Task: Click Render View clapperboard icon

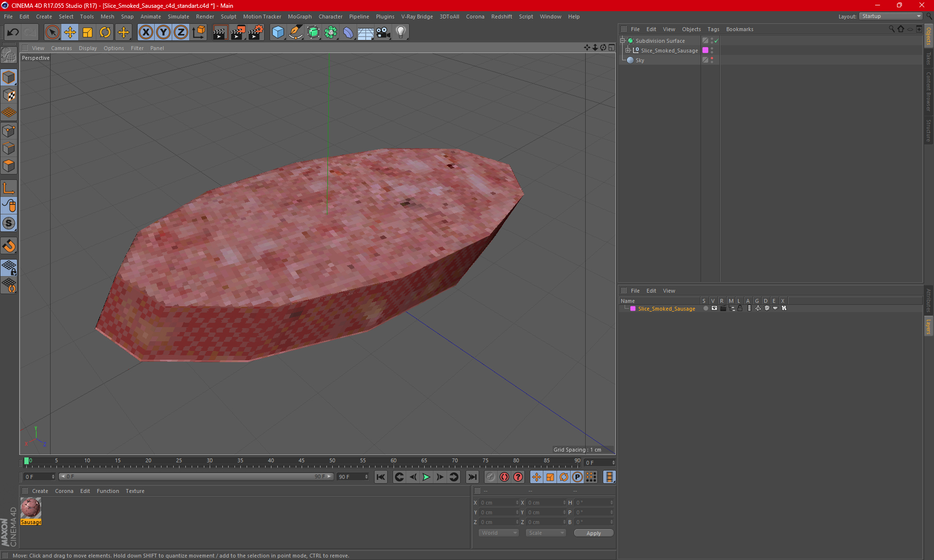Action: (x=220, y=33)
